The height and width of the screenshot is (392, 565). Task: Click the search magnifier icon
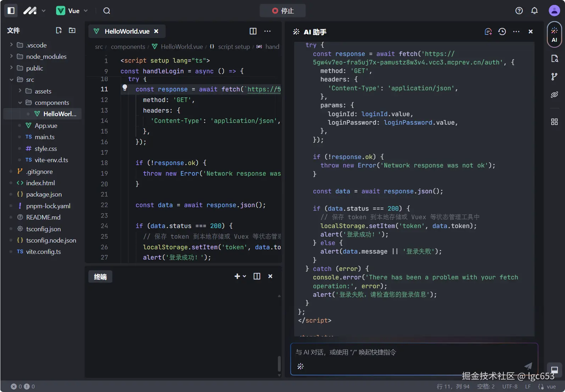(107, 11)
